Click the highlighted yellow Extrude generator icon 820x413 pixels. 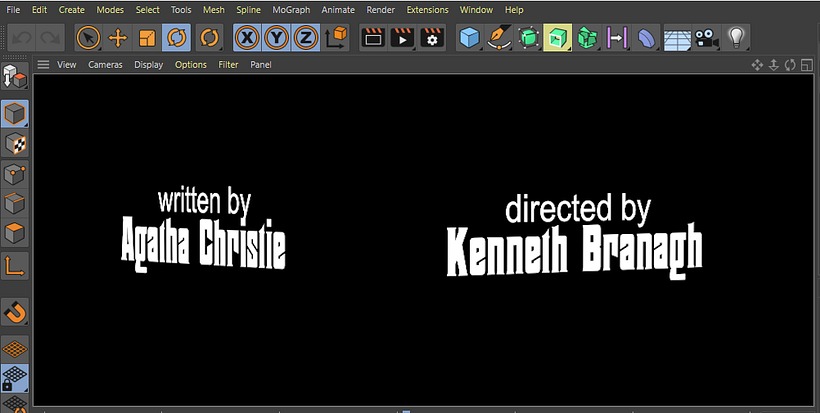[x=557, y=38]
